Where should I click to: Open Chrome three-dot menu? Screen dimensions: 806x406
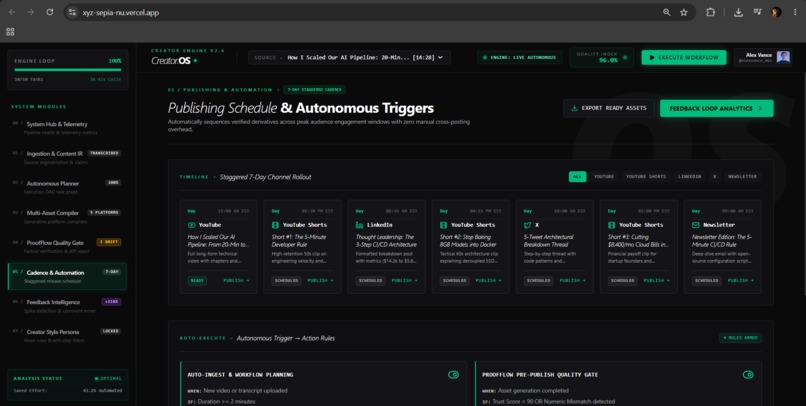(x=795, y=12)
